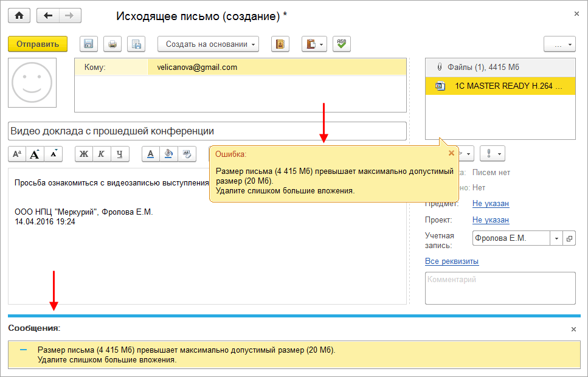
Task: Open the address book icon
Action: (x=280, y=44)
